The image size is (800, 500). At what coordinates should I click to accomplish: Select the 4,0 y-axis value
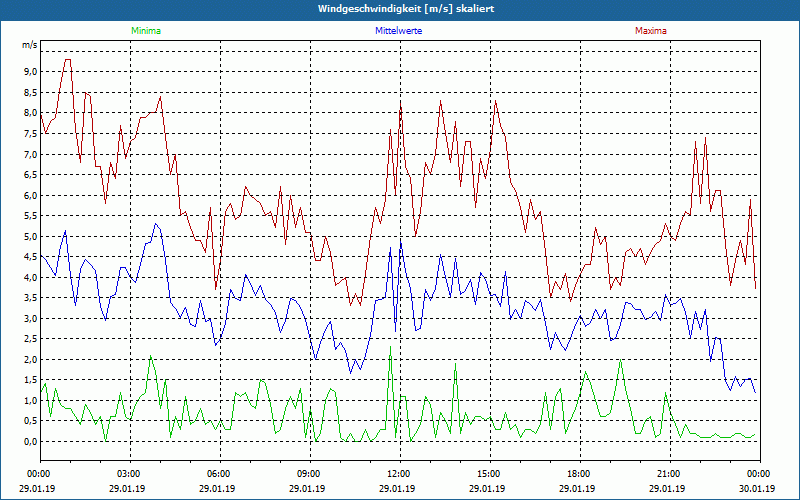tap(31, 278)
